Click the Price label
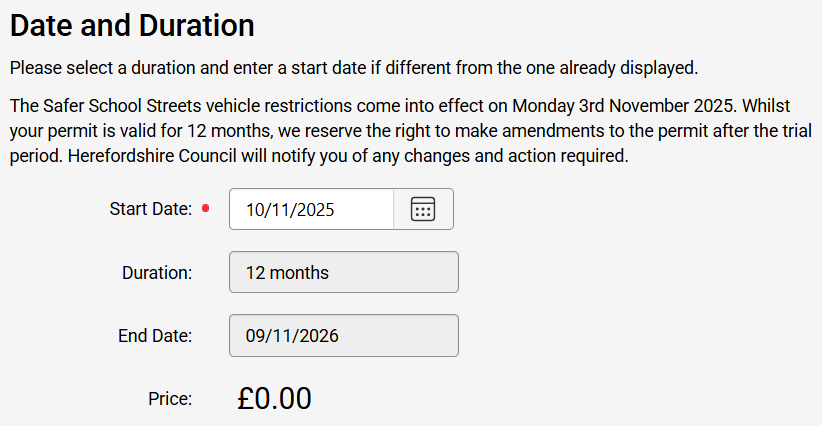This screenshot has height=426, width=822. pos(170,399)
